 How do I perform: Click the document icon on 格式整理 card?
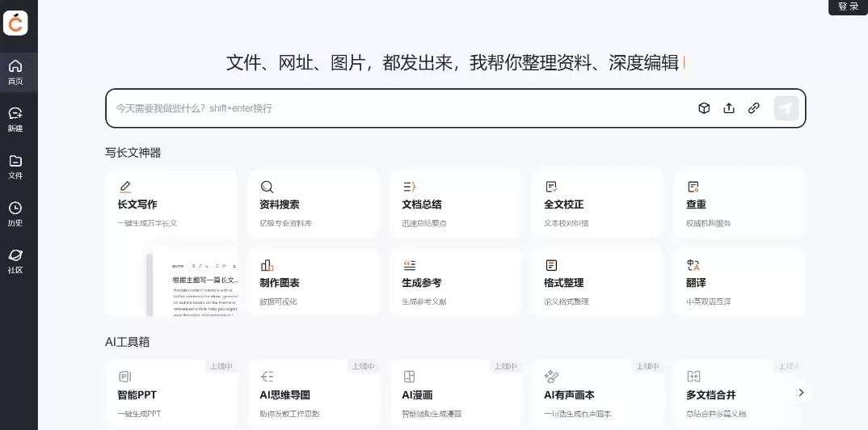coord(551,265)
